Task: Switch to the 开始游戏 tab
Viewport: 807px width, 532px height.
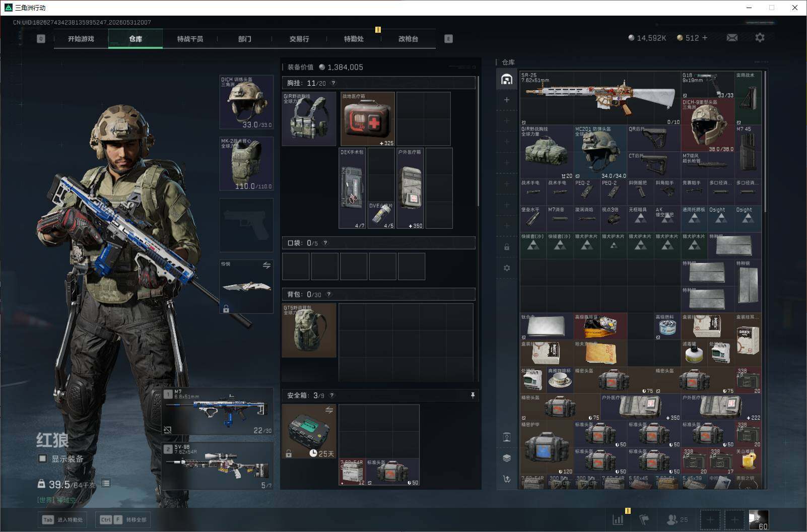Action: click(81, 39)
